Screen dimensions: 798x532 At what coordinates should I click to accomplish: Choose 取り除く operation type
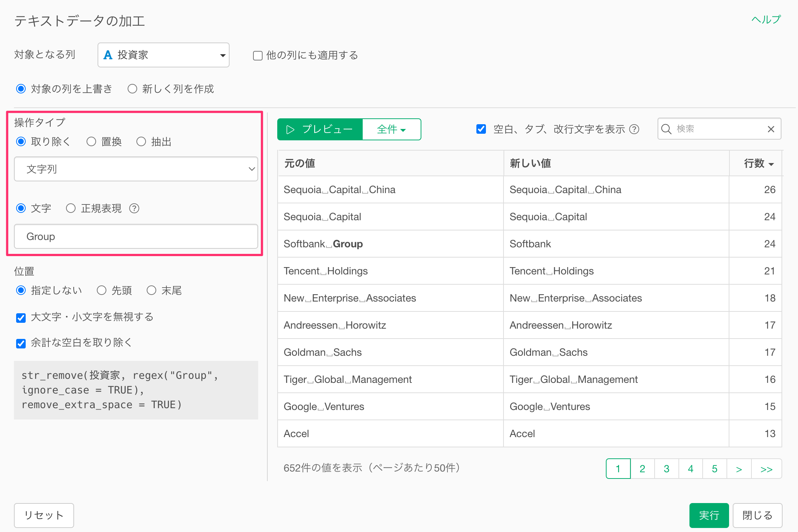[x=21, y=141]
